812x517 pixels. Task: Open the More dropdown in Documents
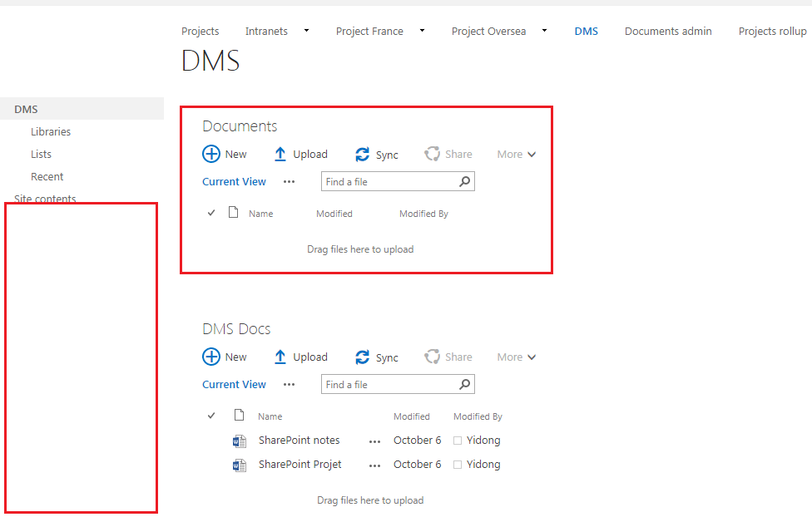tap(517, 155)
